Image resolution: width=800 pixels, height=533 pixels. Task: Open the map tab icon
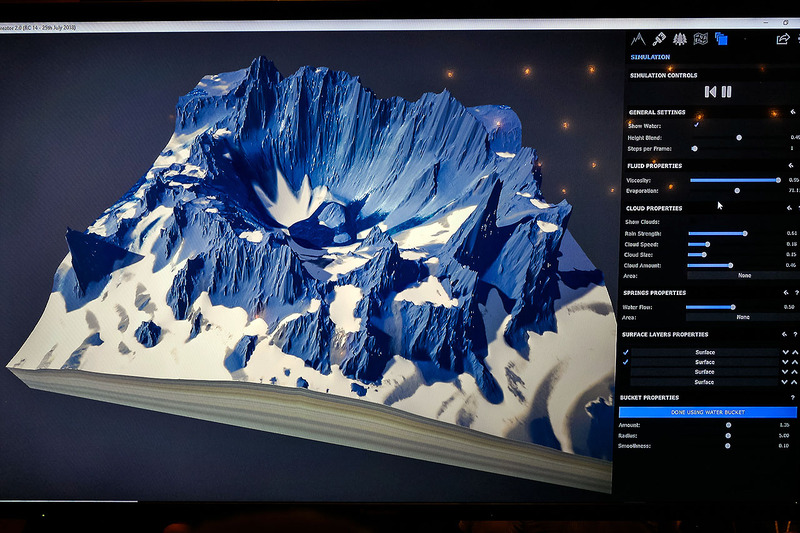tap(701, 39)
